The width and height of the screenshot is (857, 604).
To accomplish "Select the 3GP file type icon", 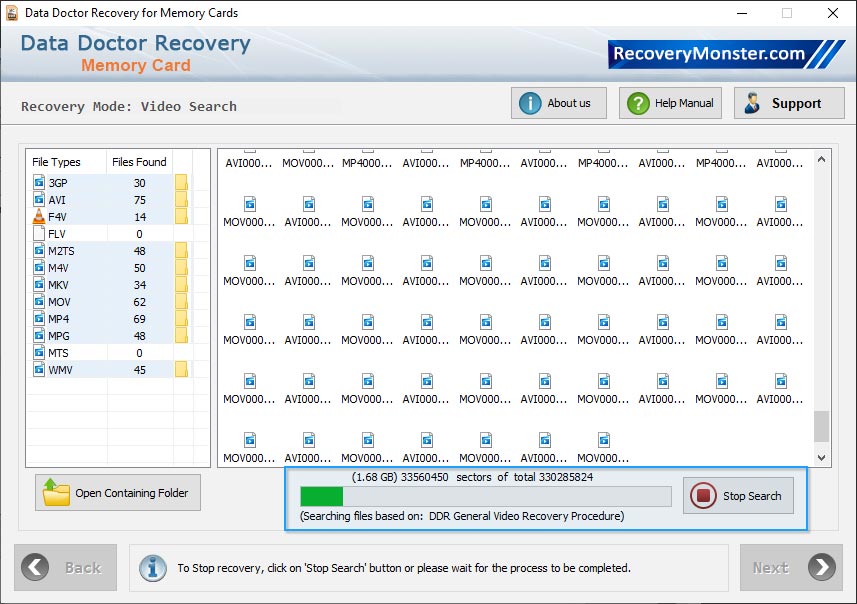I will click(37, 183).
